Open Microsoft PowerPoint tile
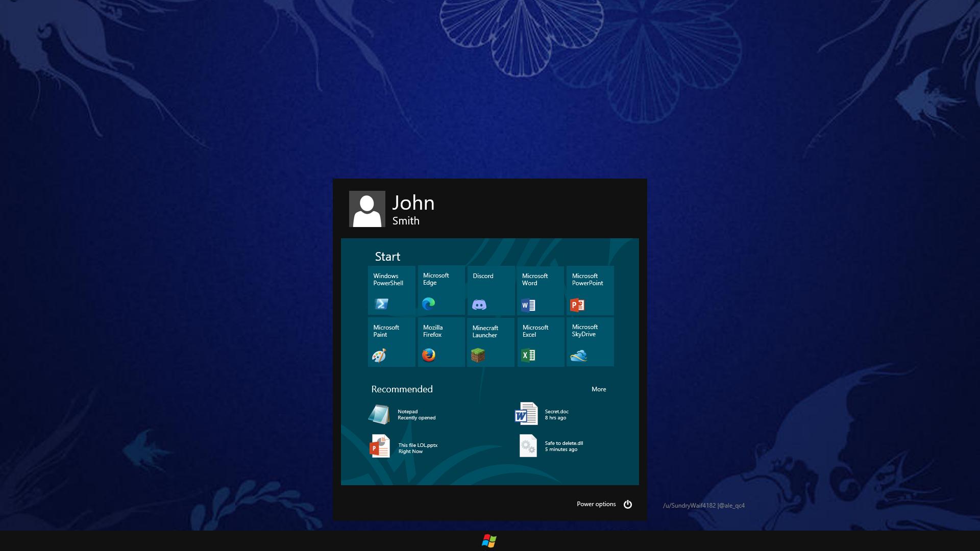The image size is (980, 551). [590, 290]
